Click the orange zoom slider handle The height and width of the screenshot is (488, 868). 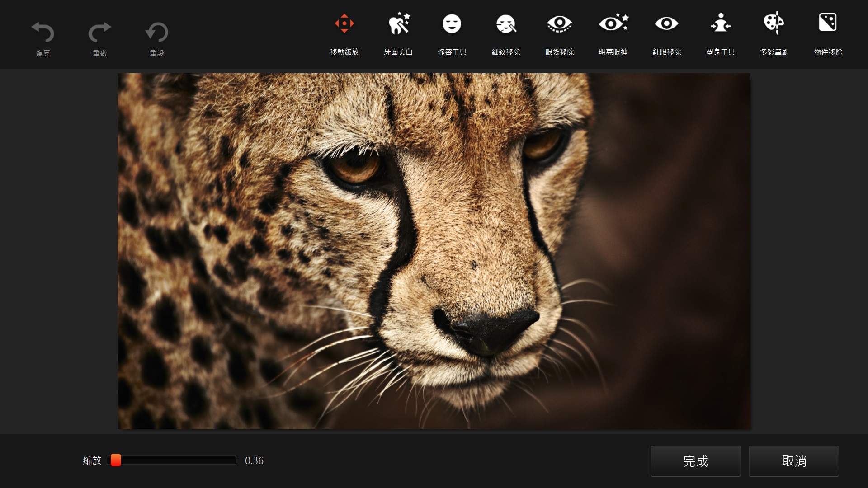(x=116, y=460)
